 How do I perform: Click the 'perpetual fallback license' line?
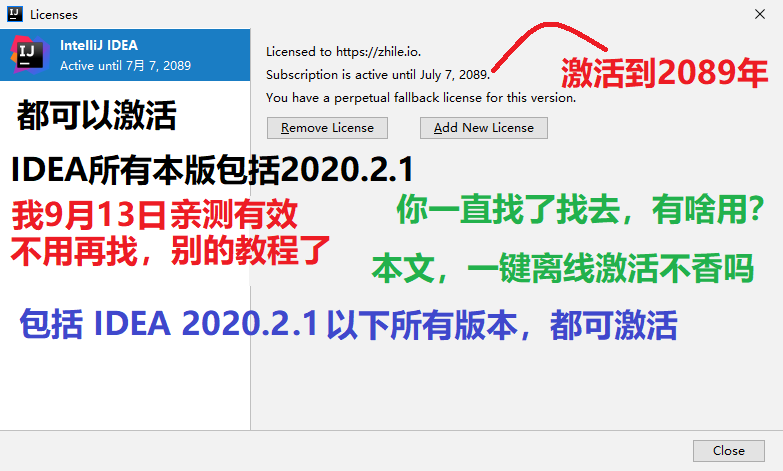pyautogui.click(x=421, y=97)
